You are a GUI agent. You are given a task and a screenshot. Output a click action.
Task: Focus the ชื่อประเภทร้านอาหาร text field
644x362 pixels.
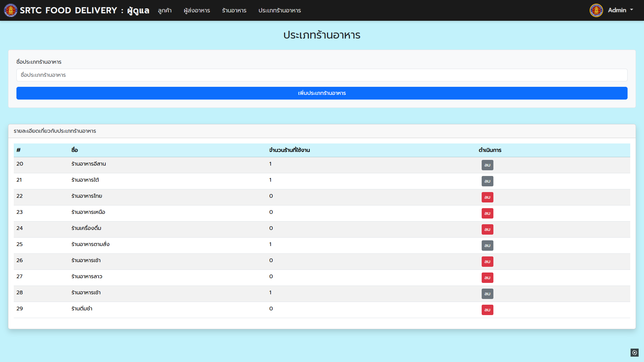tap(322, 75)
